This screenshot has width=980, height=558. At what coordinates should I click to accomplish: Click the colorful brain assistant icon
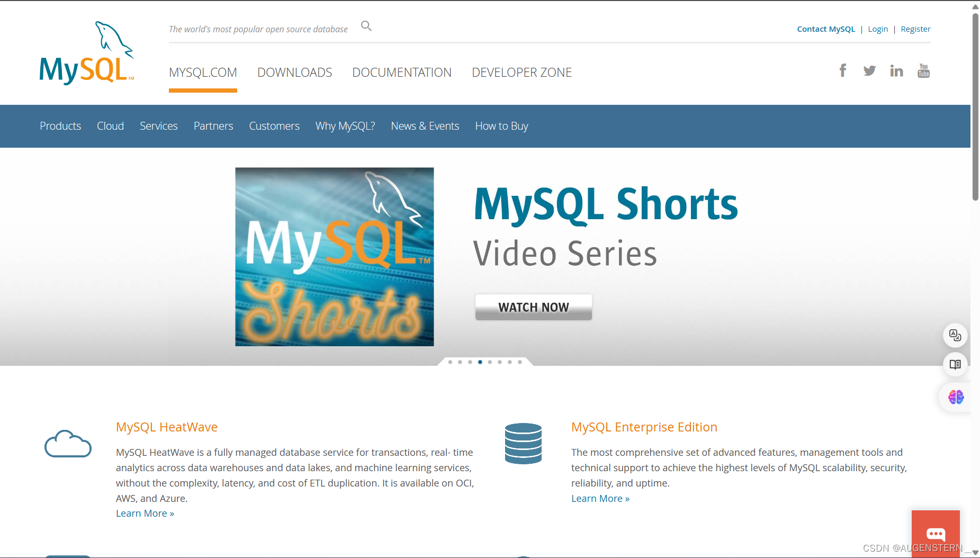(x=956, y=397)
